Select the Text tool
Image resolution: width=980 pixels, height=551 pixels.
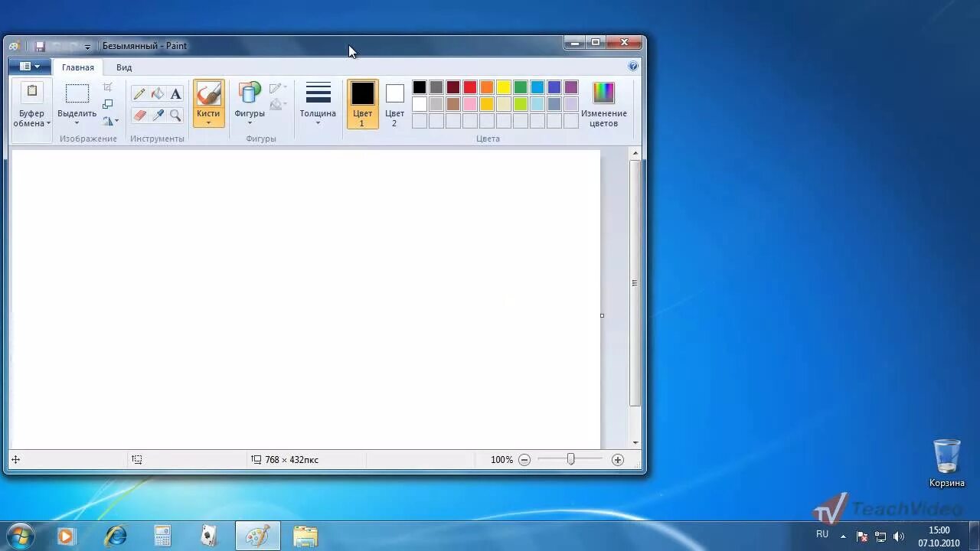click(175, 94)
